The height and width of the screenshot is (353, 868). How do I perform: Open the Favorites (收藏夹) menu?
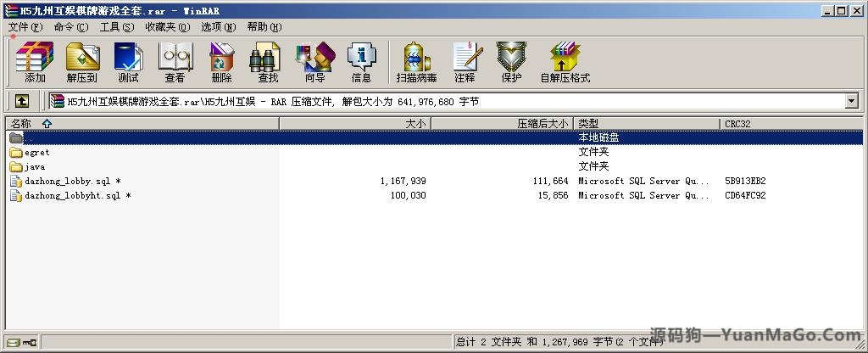168,26
